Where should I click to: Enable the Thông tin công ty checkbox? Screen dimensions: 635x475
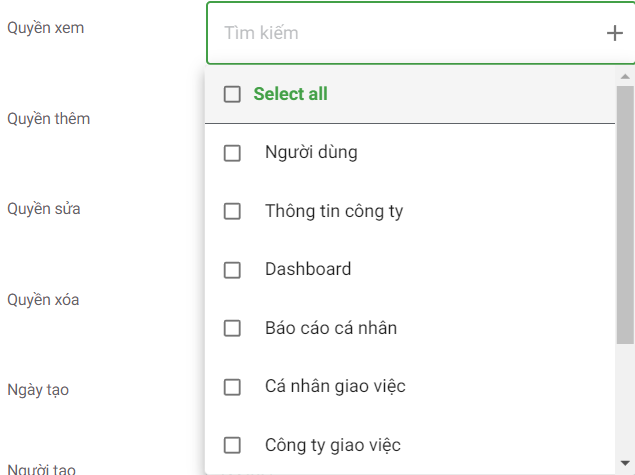[x=233, y=212]
